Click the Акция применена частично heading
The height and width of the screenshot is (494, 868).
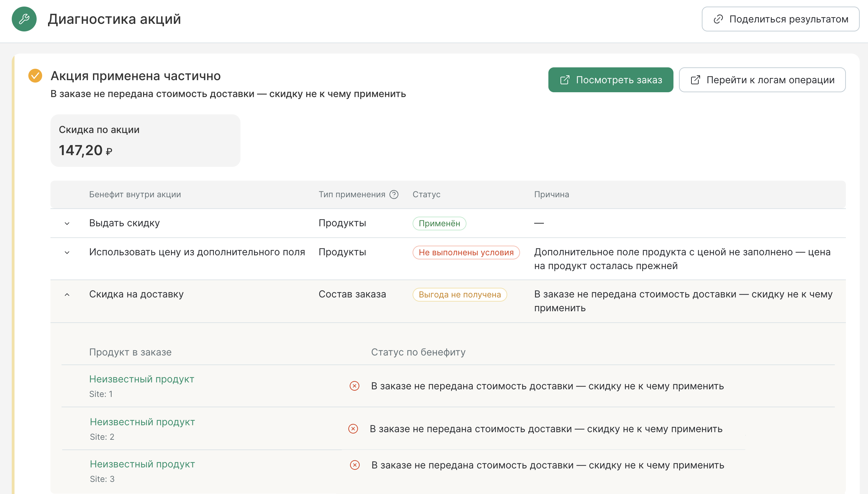coord(135,76)
